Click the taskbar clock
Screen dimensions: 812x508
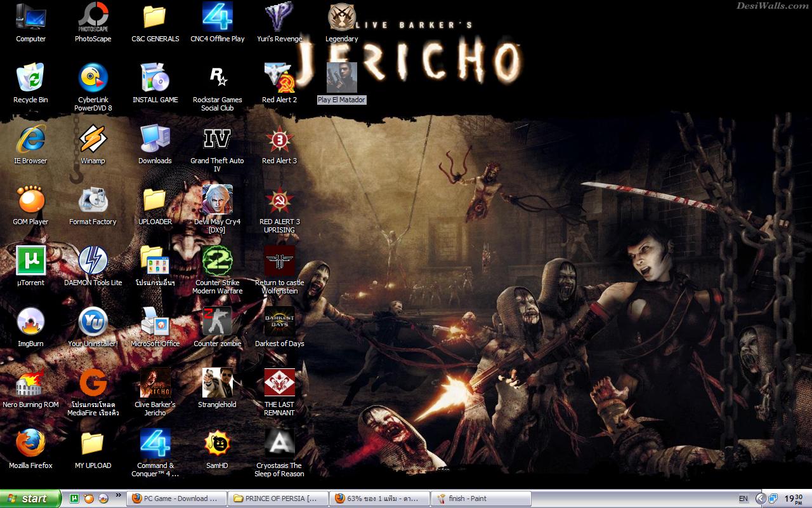(x=794, y=498)
